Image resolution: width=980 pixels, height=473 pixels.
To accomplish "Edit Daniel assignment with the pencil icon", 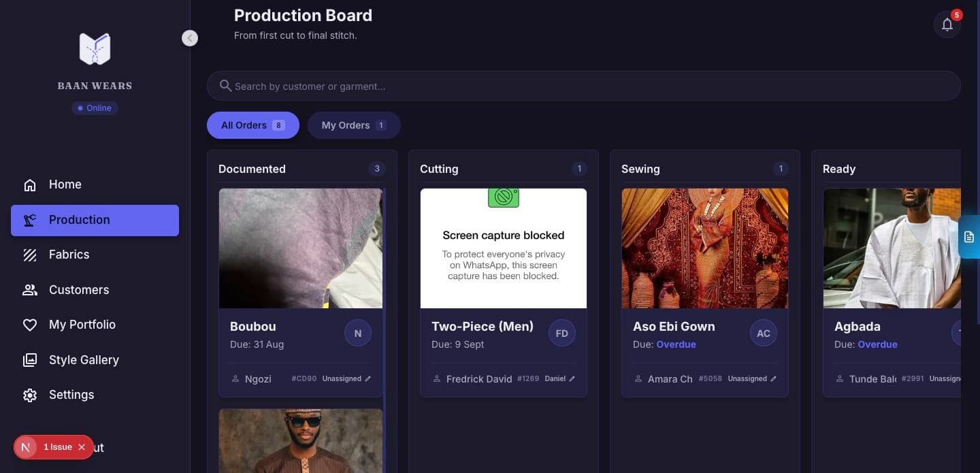I will 572,379.
